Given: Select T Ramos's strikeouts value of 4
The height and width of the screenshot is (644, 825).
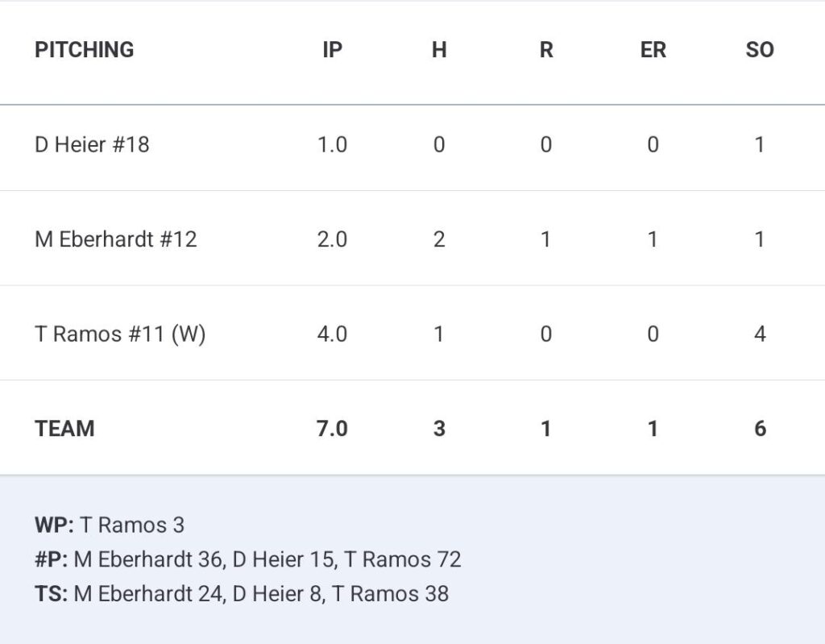Looking at the screenshot, I should click(x=759, y=334).
